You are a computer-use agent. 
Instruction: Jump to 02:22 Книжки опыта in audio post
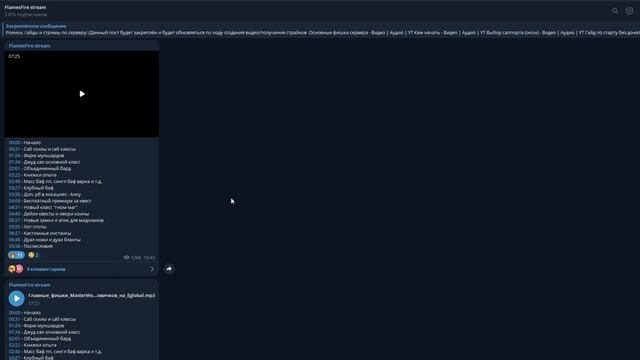click(14, 345)
